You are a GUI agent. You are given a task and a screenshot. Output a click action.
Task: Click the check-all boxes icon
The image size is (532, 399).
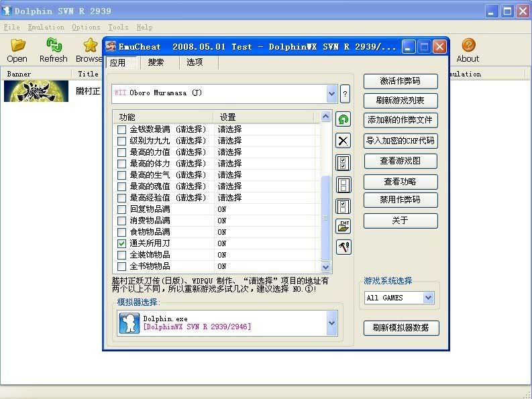[x=343, y=163]
